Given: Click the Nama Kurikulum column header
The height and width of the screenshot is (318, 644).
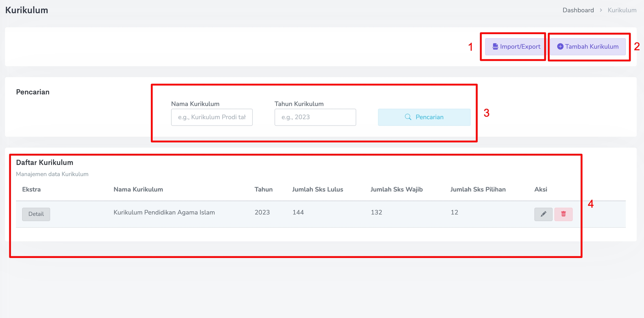Looking at the screenshot, I should (138, 189).
